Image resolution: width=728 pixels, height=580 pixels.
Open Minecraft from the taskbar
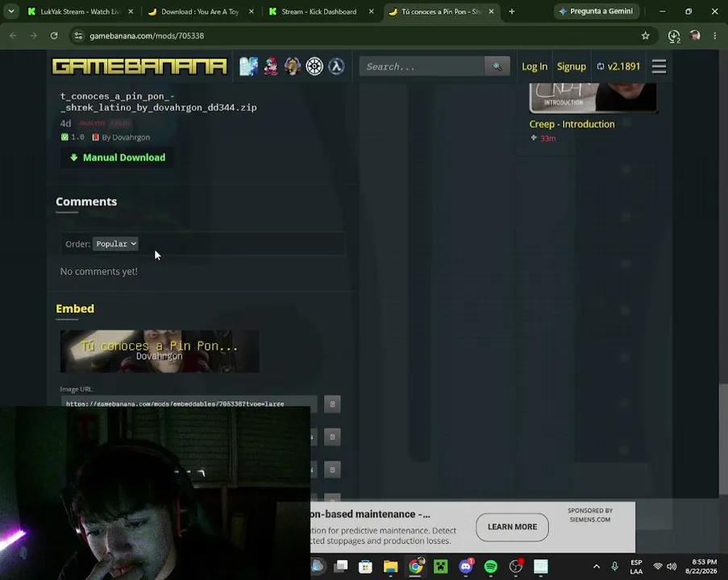click(x=441, y=566)
